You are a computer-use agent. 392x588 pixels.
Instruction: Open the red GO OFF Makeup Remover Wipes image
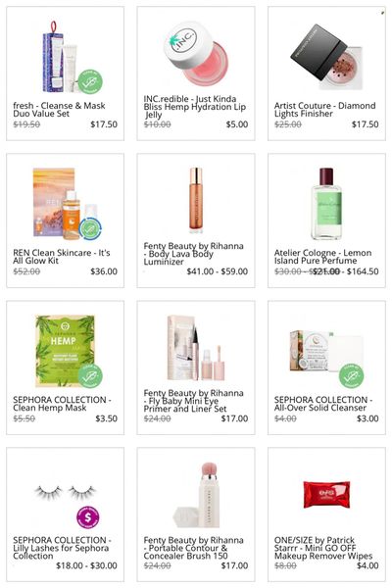click(326, 494)
